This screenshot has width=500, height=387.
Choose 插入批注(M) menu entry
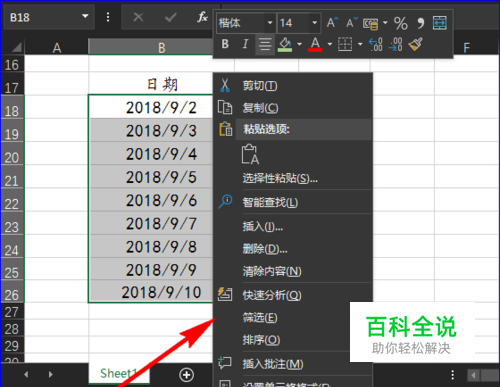(x=293, y=364)
